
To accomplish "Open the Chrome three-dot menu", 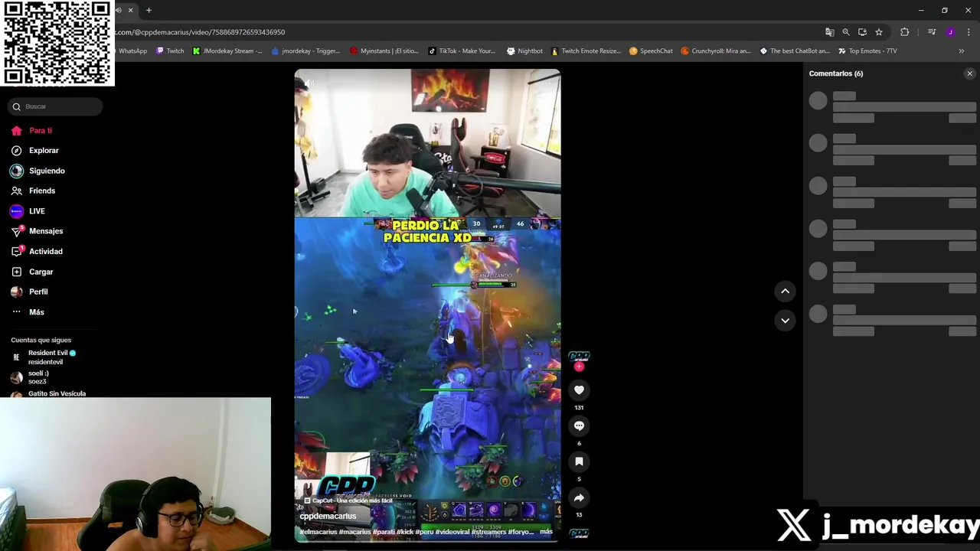I will (969, 32).
